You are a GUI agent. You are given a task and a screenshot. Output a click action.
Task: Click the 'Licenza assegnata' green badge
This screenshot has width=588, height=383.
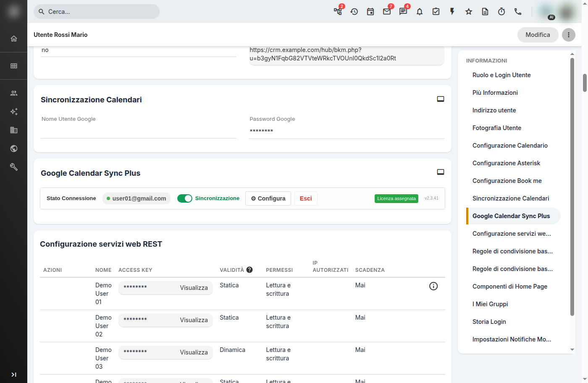coord(396,198)
